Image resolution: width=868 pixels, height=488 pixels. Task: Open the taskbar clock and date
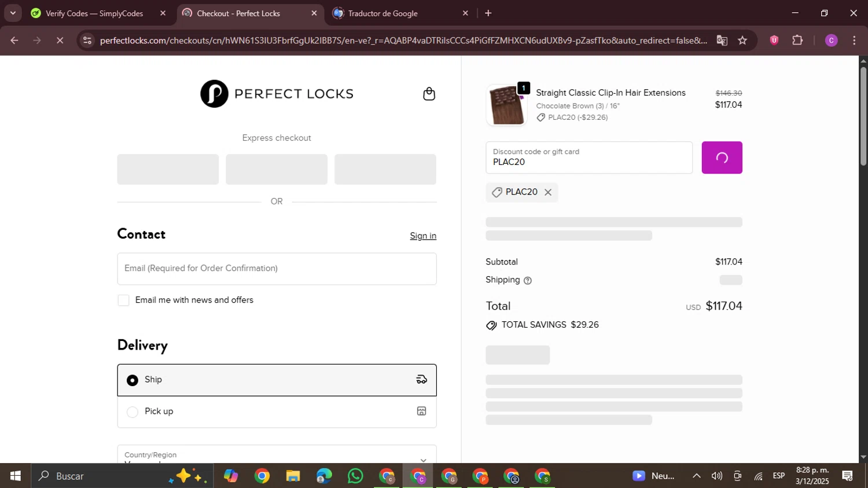coord(812,476)
